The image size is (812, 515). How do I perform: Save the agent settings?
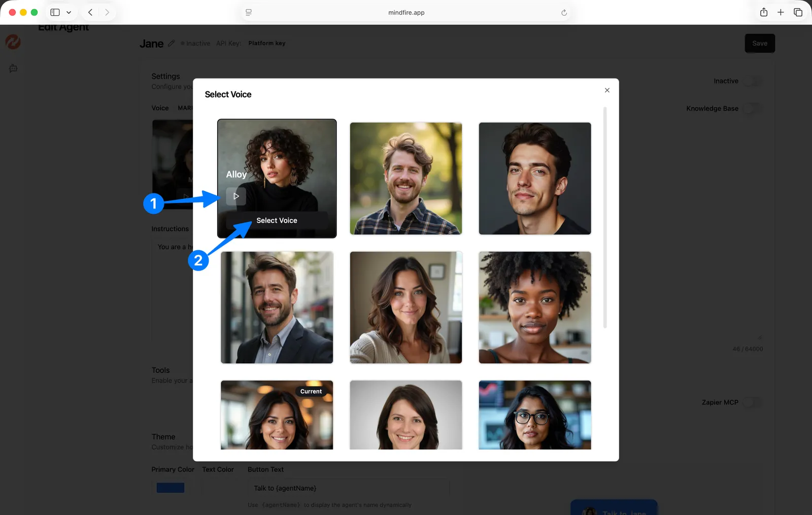(x=759, y=44)
